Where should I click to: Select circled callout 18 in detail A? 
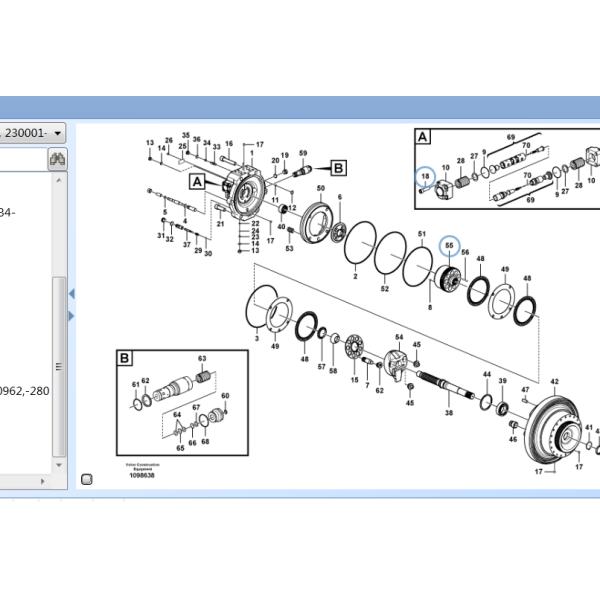(425, 176)
